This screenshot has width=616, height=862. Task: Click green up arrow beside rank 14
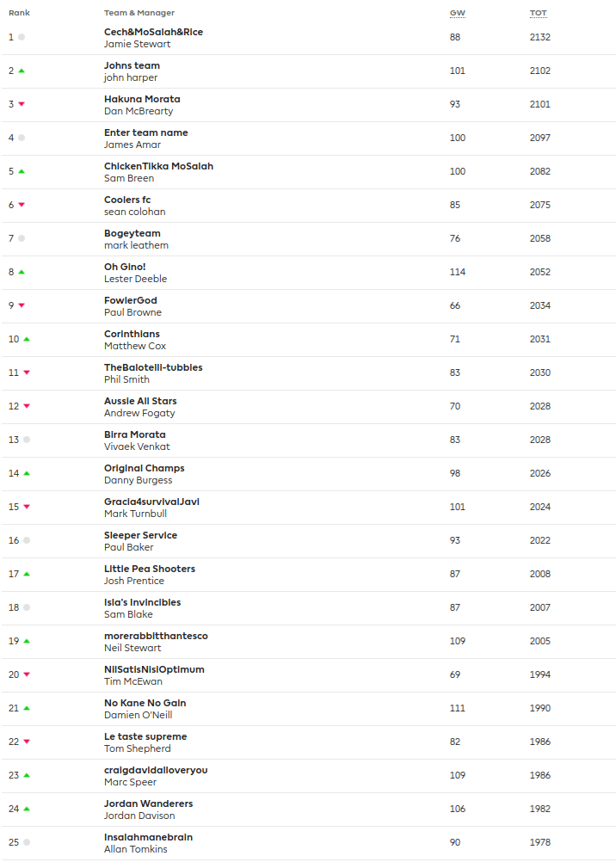click(27, 473)
